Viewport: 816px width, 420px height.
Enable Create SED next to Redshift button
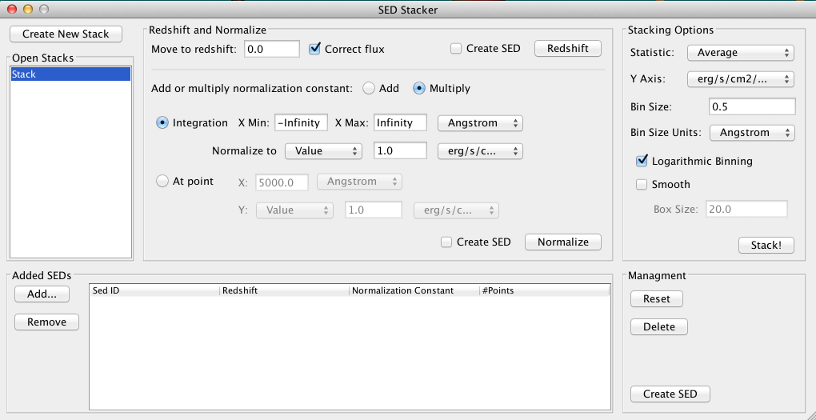point(456,48)
